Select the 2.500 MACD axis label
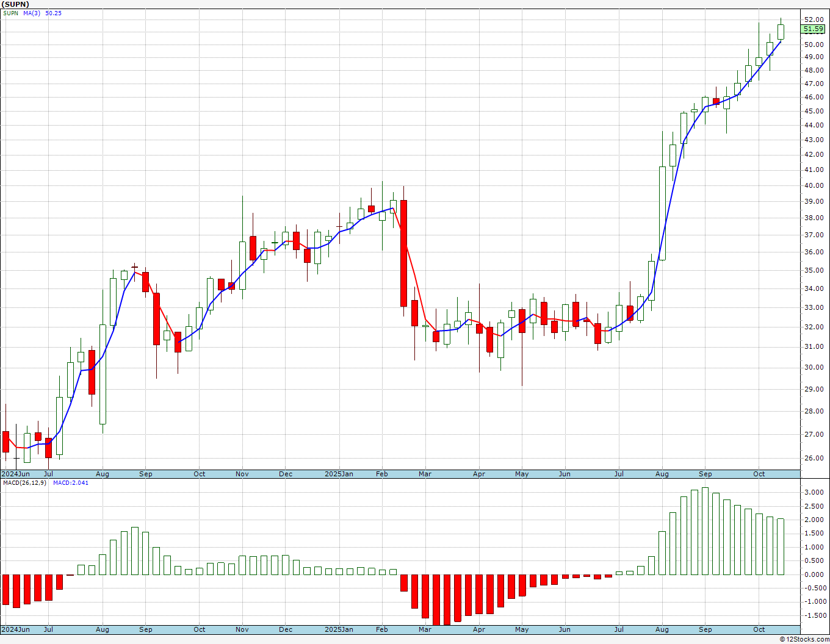830x644 pixels. (x=814, y=506)
